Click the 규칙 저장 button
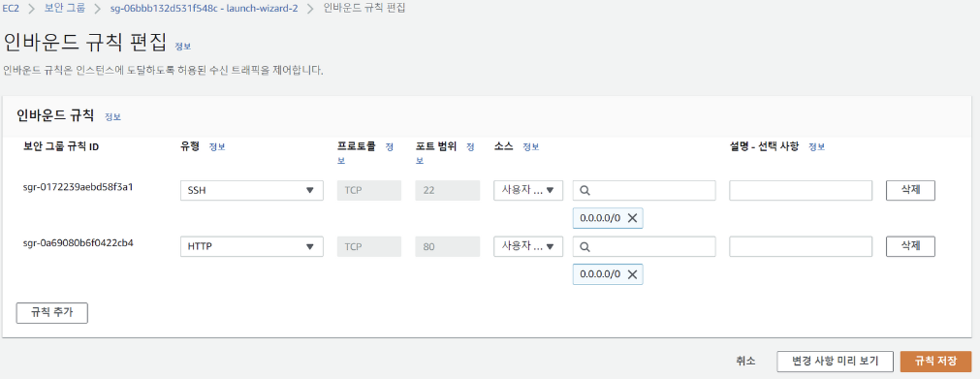The width and height of the screenshot is (980, 379). [x=935, y=361]
